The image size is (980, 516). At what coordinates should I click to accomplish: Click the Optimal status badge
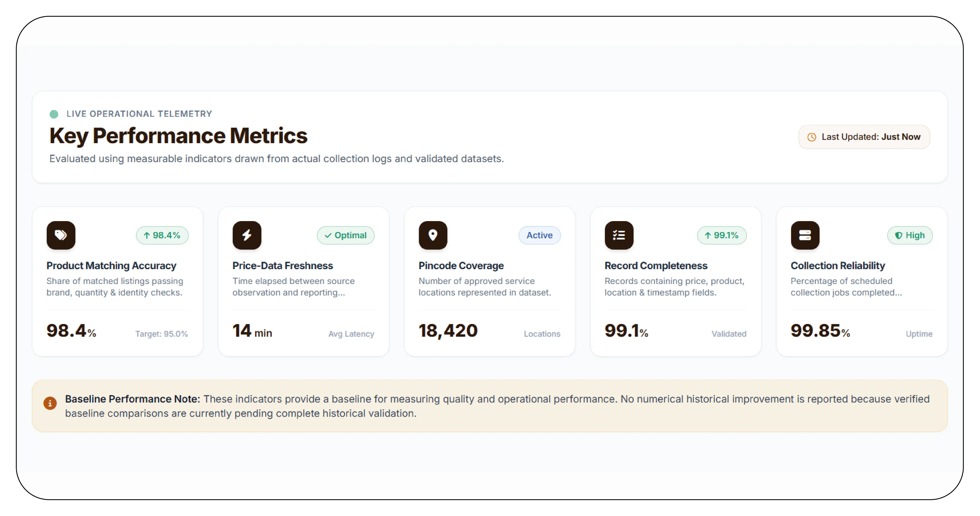[x=345, y=235]
